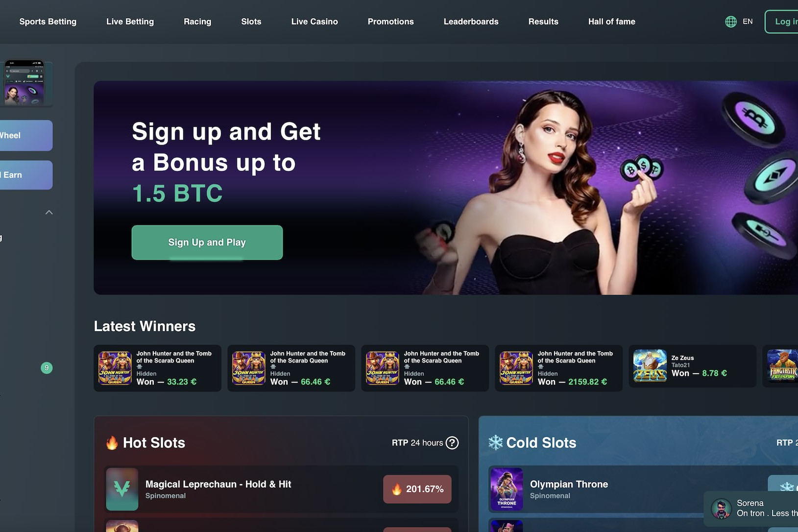Click the Sign Up and Play button
Screen dimensions: 798x532
point(207,242)
